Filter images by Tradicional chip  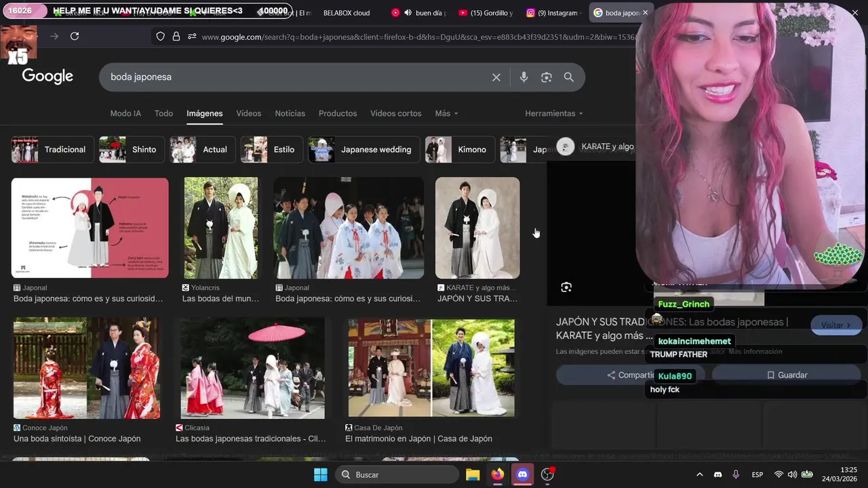coord(52,150)
